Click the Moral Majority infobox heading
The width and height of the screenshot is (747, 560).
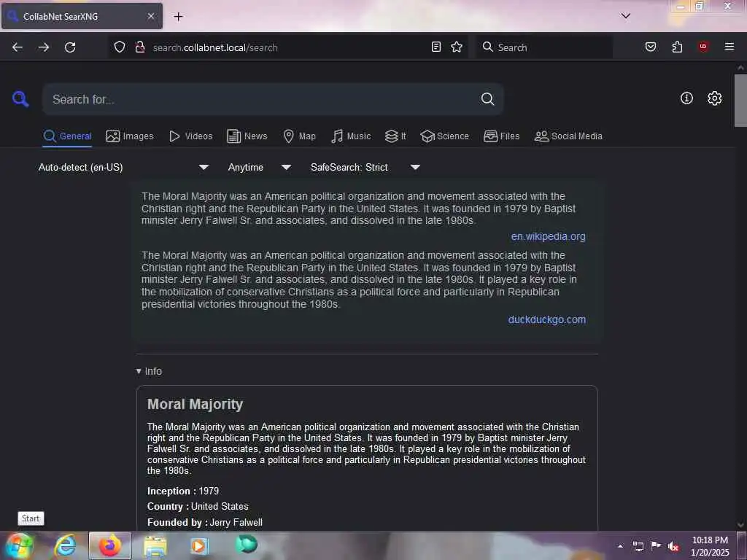tap(196, 404)
